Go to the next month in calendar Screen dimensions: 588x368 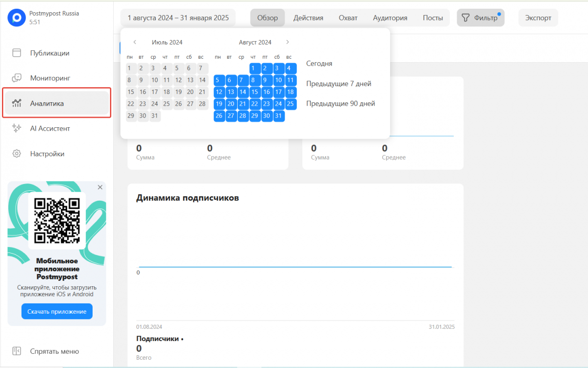tap(288, 42)
